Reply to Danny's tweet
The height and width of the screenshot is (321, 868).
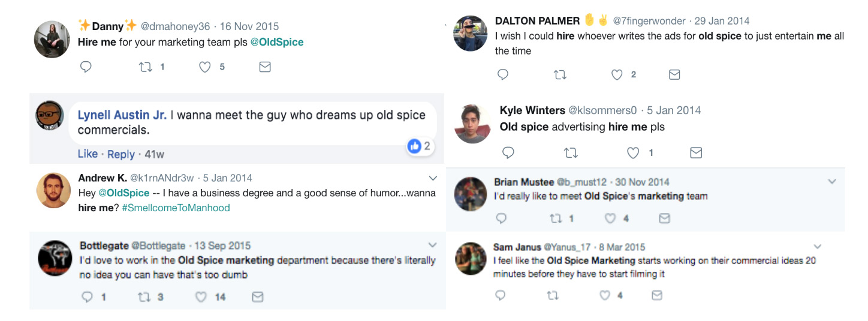tap(86, 67)
